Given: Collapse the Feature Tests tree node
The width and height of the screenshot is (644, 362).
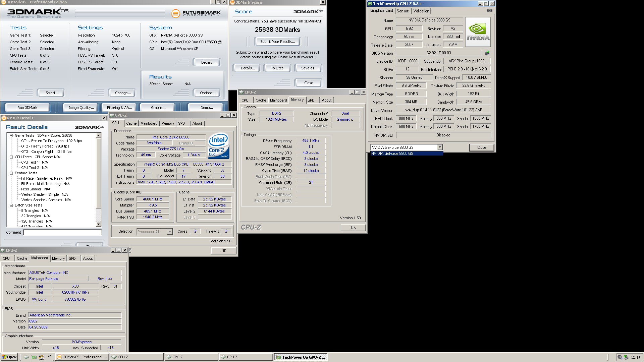Looking at the screenshot, I should 11,173.
